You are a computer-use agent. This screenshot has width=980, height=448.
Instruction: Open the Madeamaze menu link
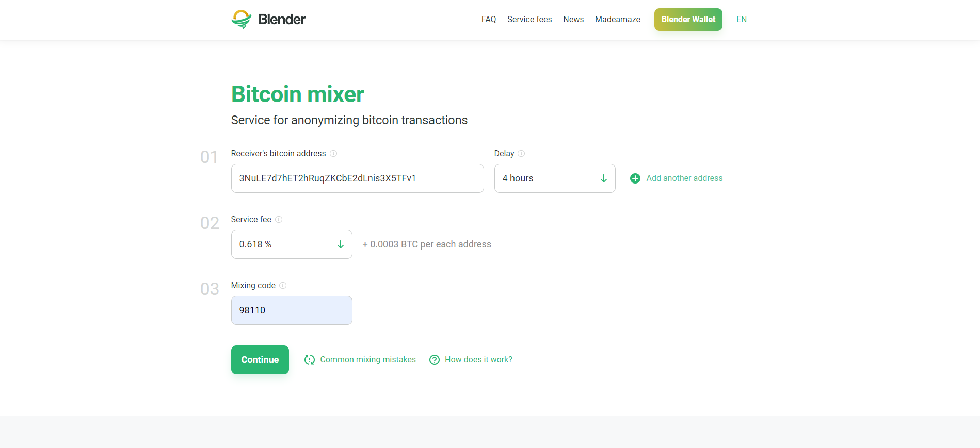click(618, 20)
